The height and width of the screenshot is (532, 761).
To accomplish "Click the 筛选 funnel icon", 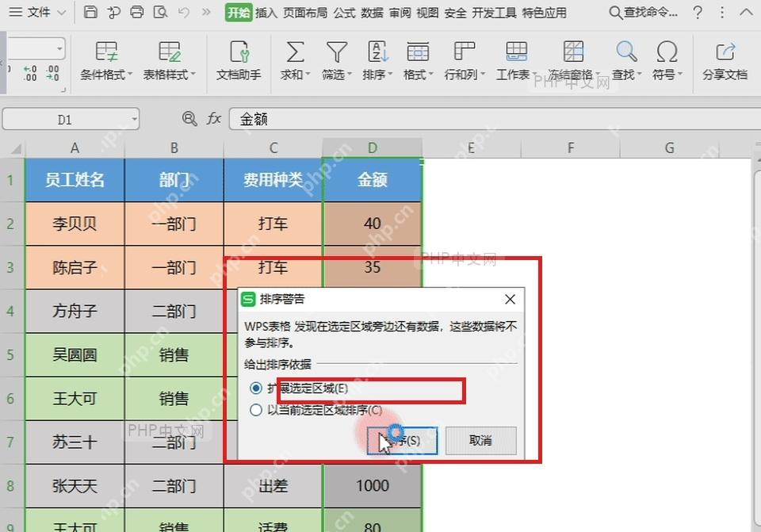I will (336, 52).
